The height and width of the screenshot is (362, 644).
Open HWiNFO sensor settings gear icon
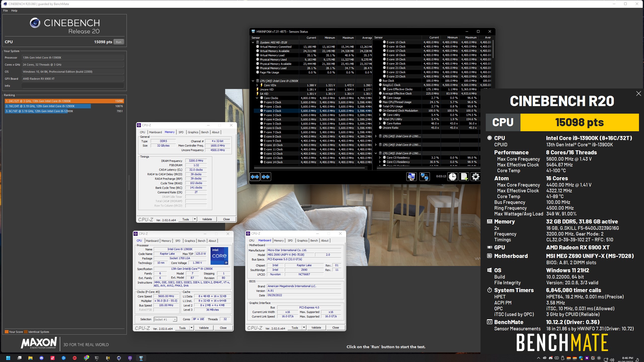coord(475,177)
